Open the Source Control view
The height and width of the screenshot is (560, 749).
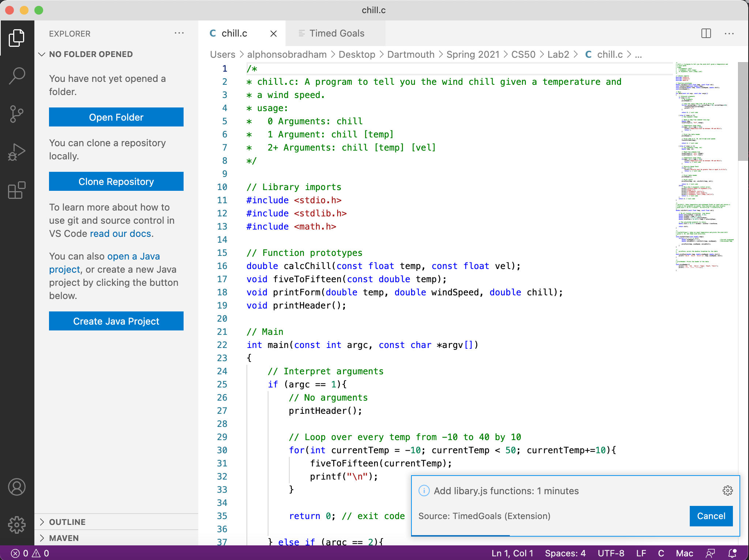[x=17, y=114]
